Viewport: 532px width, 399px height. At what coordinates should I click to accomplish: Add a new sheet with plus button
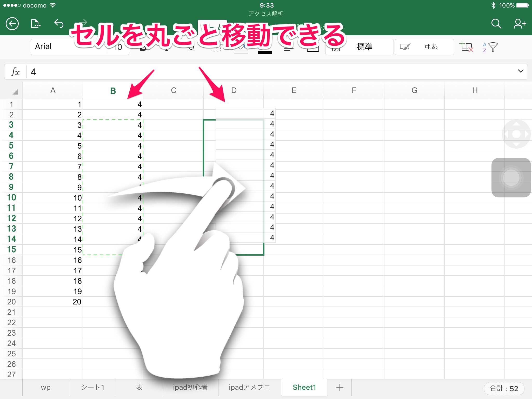point(340,387)
